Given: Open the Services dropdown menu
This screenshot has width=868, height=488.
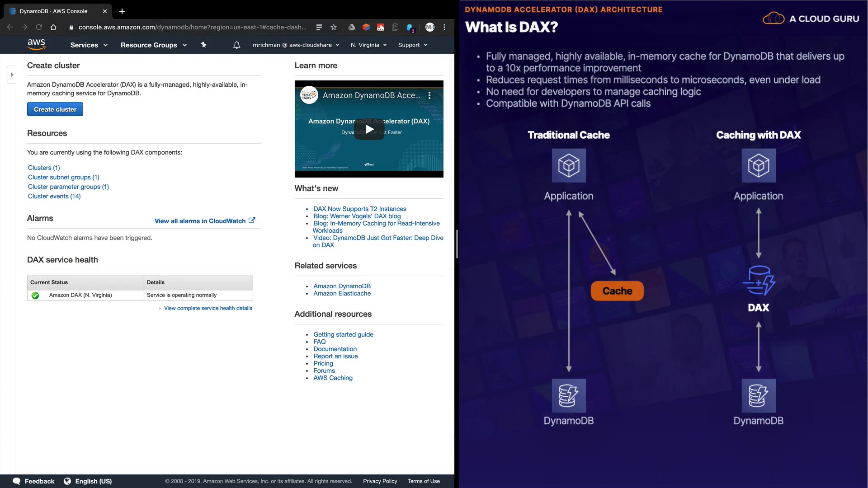Looking at the screenshot, I should pos(89,45).
